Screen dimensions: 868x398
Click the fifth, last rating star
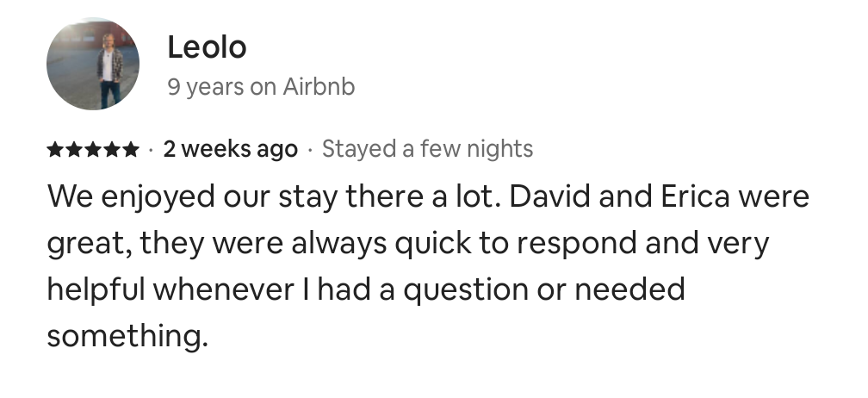click(x=131, y=149)
